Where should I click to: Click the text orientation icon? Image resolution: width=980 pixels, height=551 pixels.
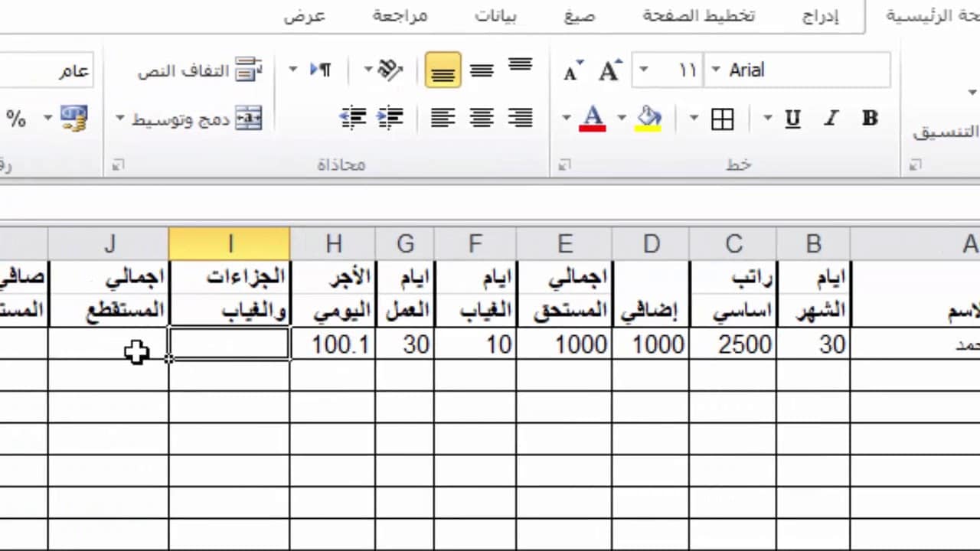tap(390, 70)
